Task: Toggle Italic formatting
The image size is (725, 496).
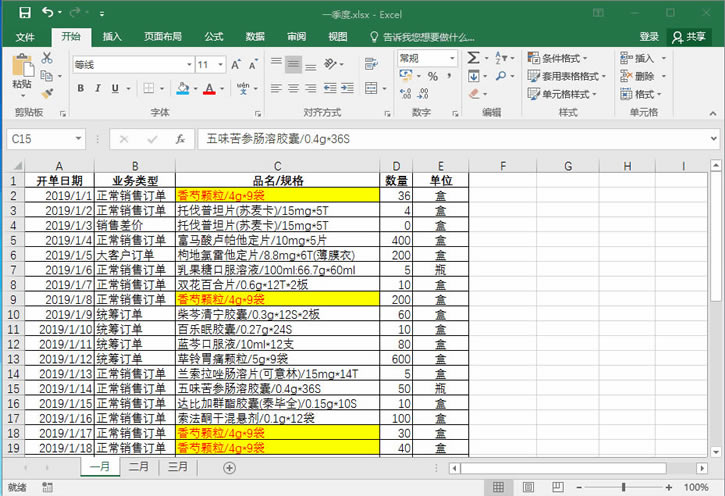Action: point(97,89)
